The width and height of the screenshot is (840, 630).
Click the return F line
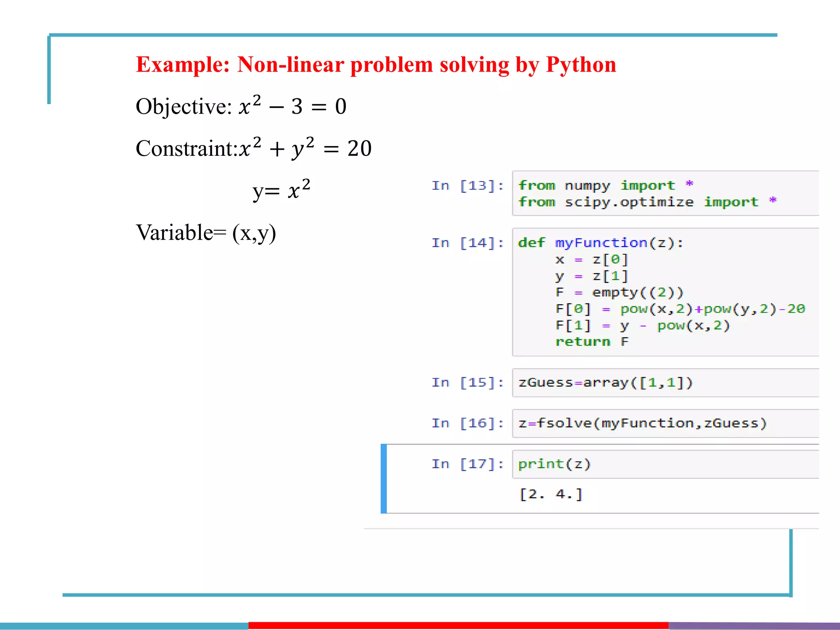pyautogui.click(x=591, y=342)
